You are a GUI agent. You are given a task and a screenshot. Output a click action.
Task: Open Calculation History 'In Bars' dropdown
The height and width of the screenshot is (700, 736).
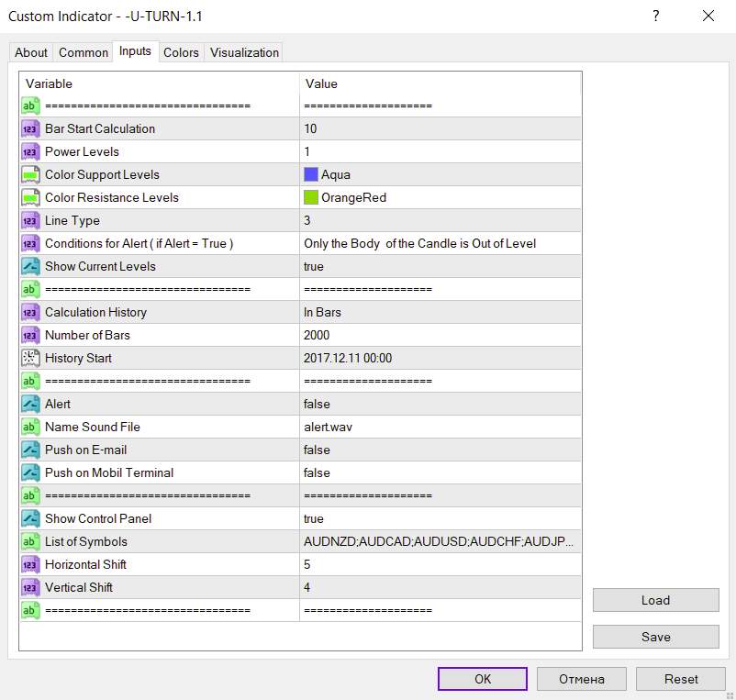coord(440,312)
